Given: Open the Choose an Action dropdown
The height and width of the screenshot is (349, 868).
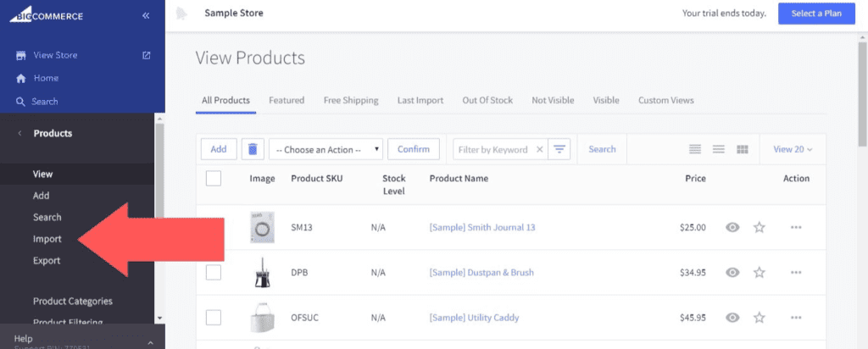Looking at the screenshot, I should pyautogui.click(x=325, y=149).
